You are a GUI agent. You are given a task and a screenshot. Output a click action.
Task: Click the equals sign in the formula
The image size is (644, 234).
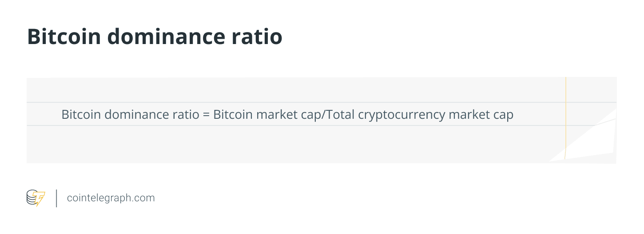pos(206,115)
